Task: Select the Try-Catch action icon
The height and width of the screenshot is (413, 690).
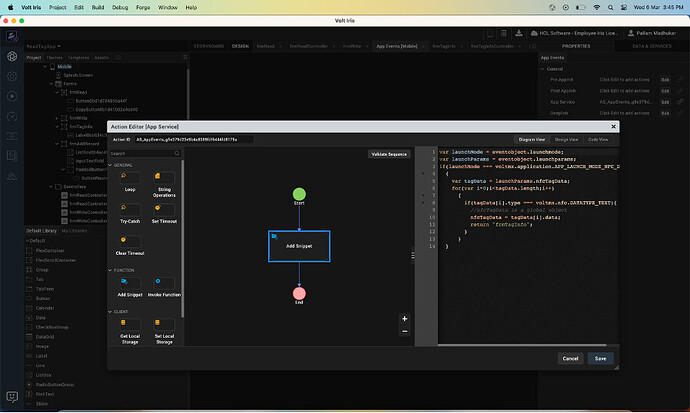Action: (130, 210)
